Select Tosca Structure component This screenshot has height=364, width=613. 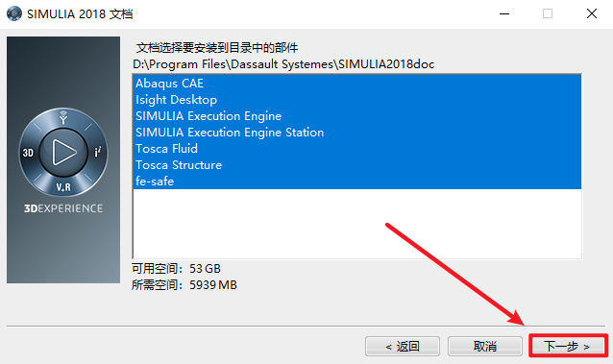(x=356, y=165)
